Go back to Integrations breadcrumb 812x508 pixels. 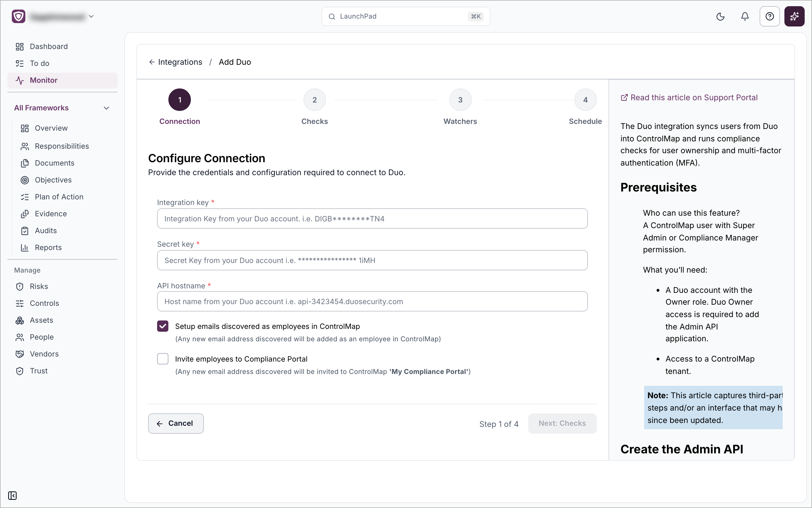click(x=176, y=62)
